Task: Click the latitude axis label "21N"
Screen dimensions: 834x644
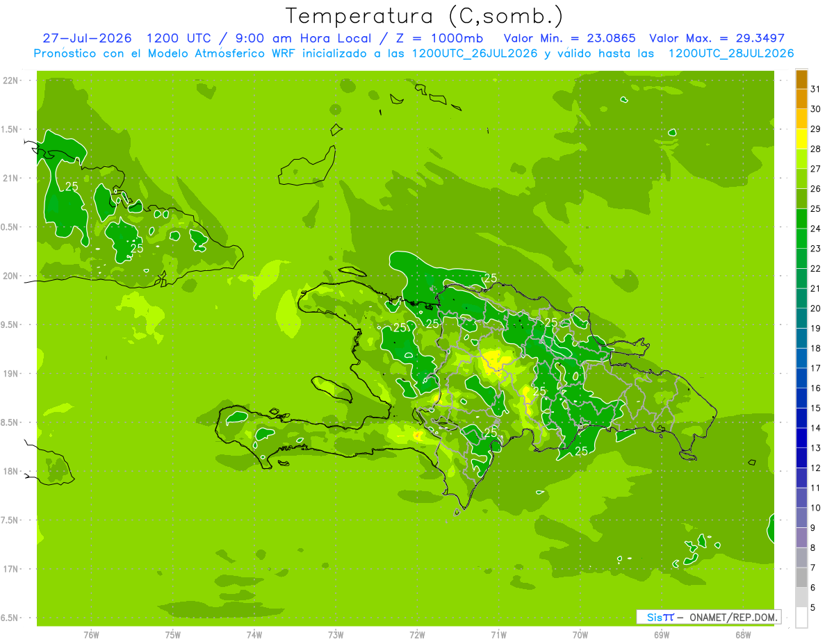Action: [10, 178]
